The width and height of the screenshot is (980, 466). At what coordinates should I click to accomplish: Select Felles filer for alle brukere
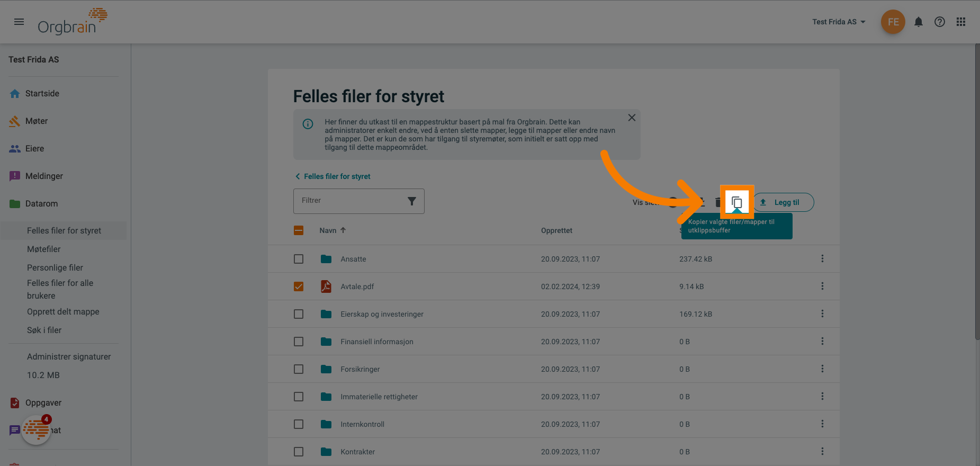pyautogui.click(x=60, y=289)
